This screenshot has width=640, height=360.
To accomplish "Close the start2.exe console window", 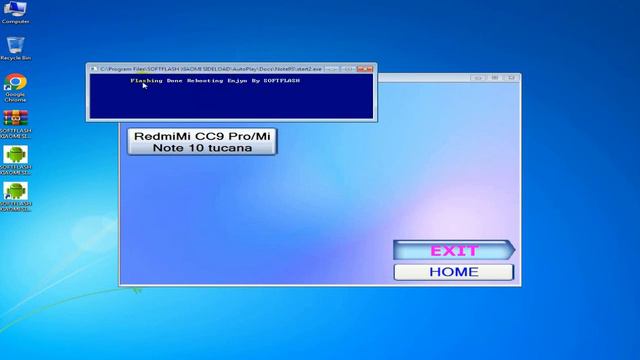I will (365, 69).
